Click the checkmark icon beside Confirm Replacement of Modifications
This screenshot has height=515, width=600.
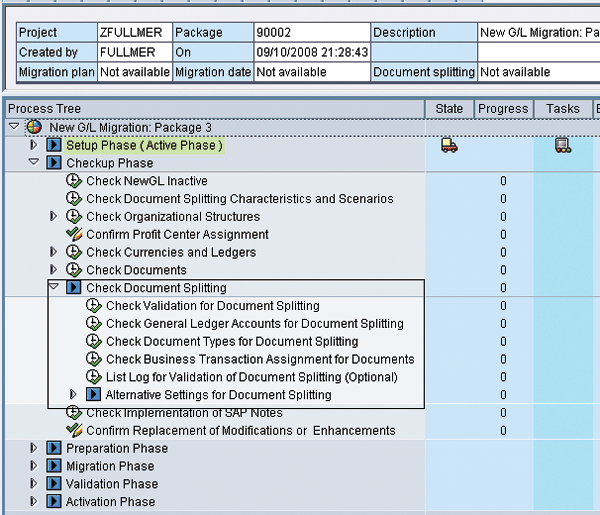73,431
